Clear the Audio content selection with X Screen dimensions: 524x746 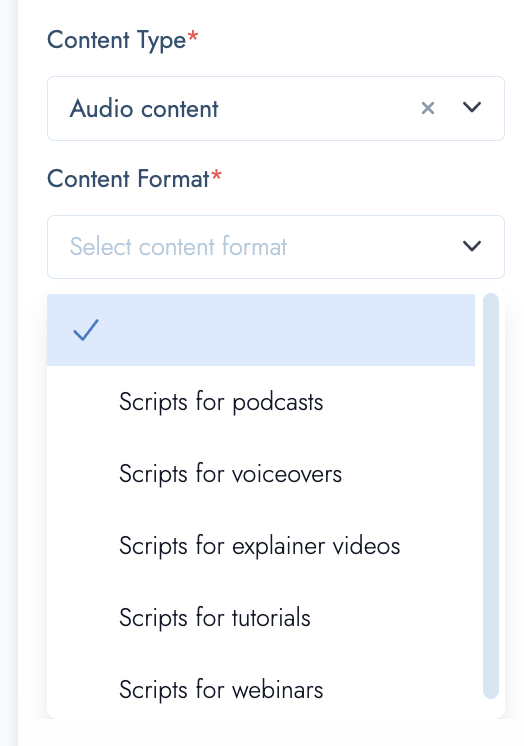428,108
